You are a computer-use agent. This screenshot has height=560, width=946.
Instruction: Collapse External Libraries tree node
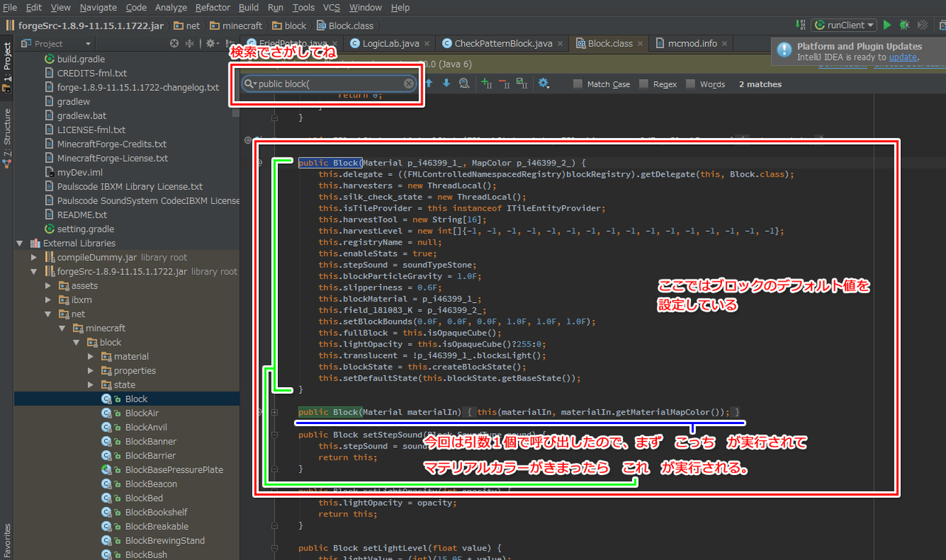pos(20,243)
